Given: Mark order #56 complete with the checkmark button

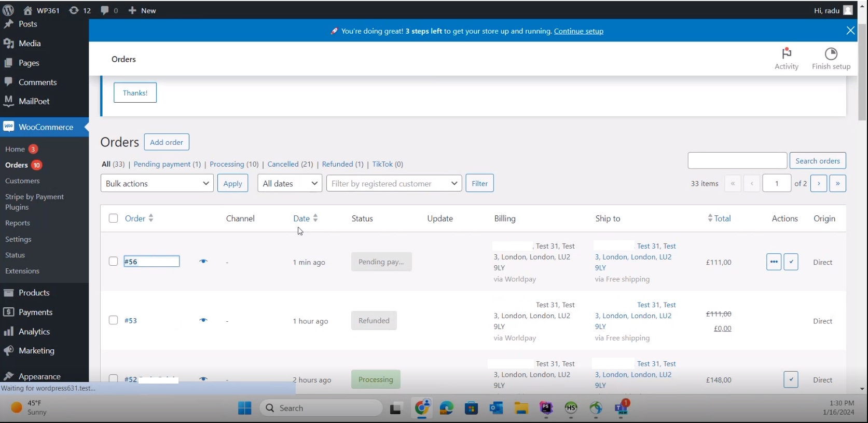Looking at the screenshot, I should (791, 262).
